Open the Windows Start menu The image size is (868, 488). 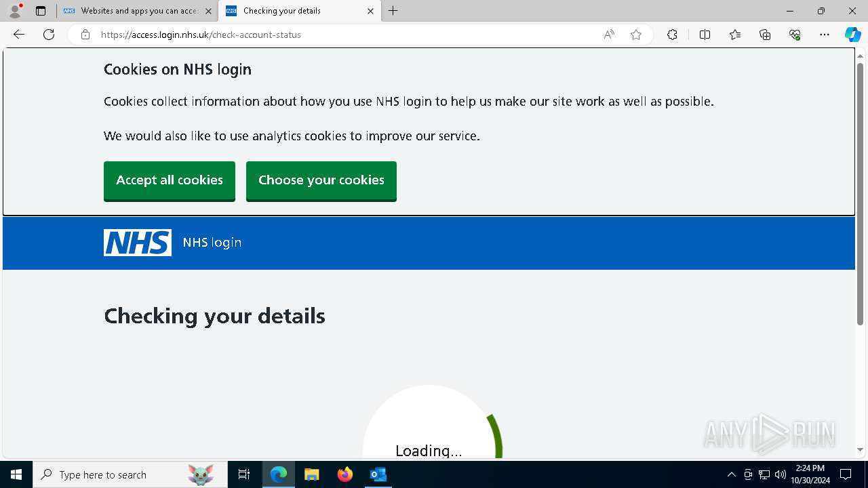tap(16, 474)
